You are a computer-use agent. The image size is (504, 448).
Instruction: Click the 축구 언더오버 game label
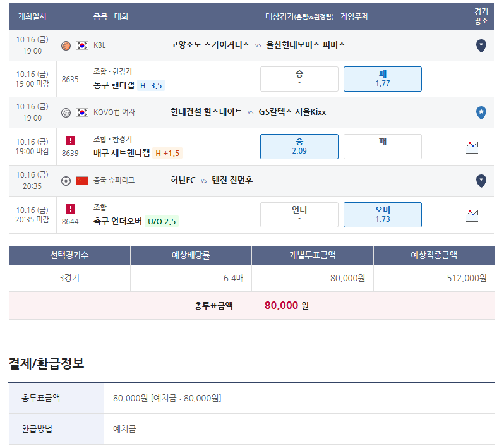tap(117, 221)
